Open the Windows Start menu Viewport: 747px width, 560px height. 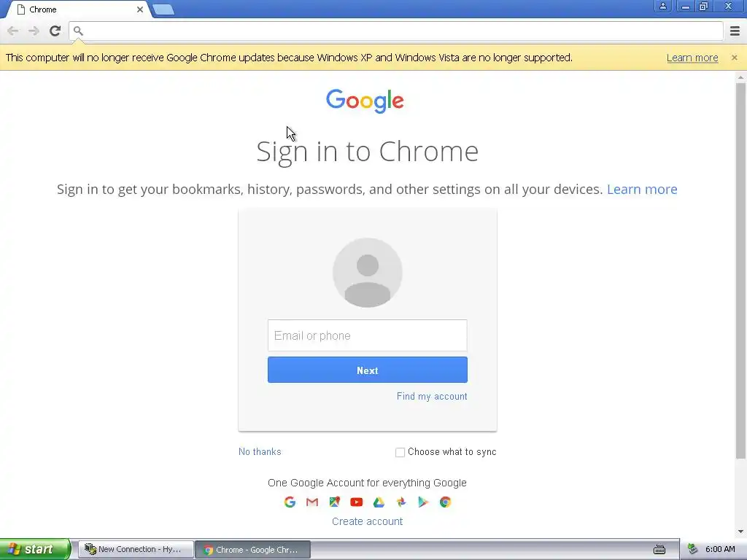point(34,549)
